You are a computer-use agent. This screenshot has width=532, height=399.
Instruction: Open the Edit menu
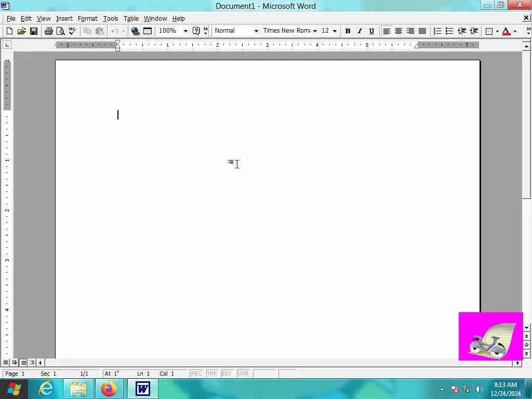26,19
